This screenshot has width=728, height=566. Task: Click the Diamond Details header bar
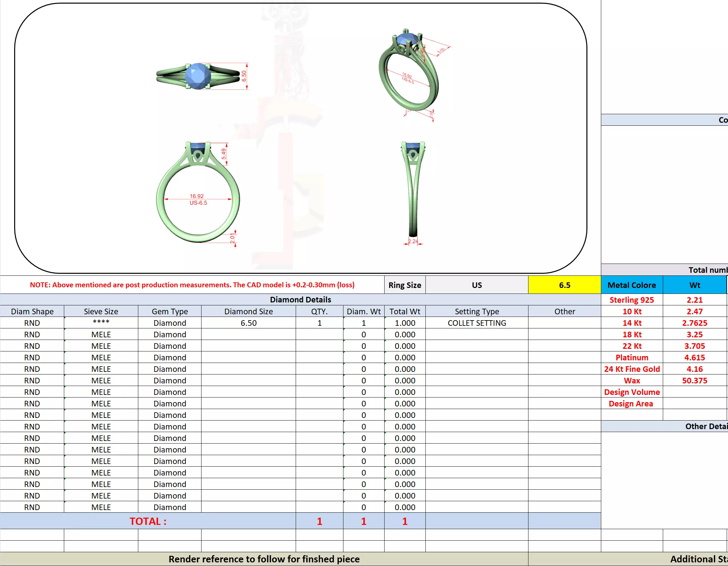[x=300, y=299]
